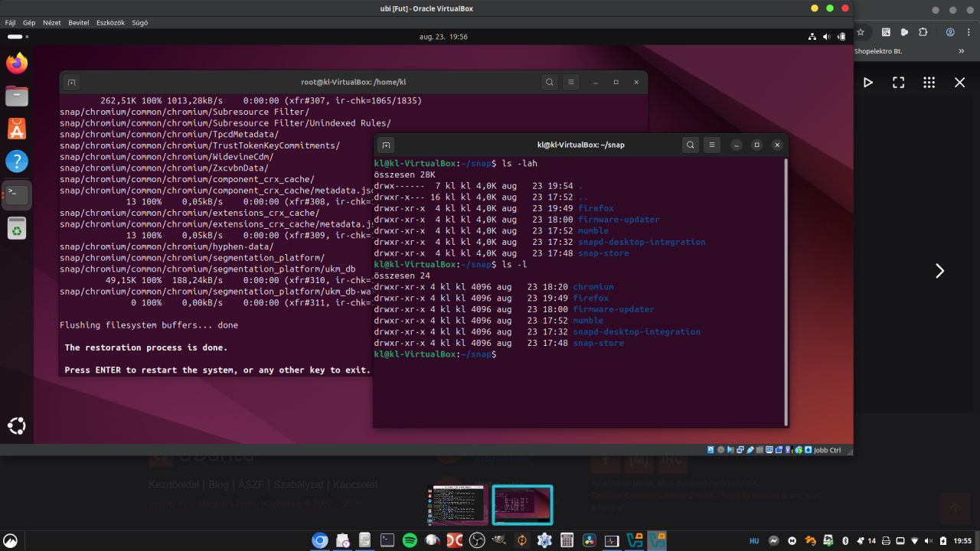Click the ~/snap terminal vertical scrollbar
Viewport: 980px width, 551px height.
(x=786, y=292)
